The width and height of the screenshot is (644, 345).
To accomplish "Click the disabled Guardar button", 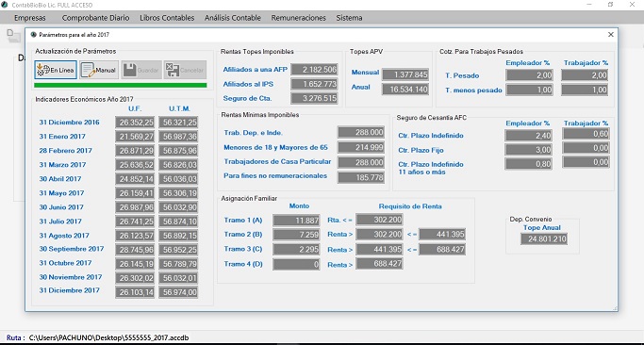I will tap(141, 71).
